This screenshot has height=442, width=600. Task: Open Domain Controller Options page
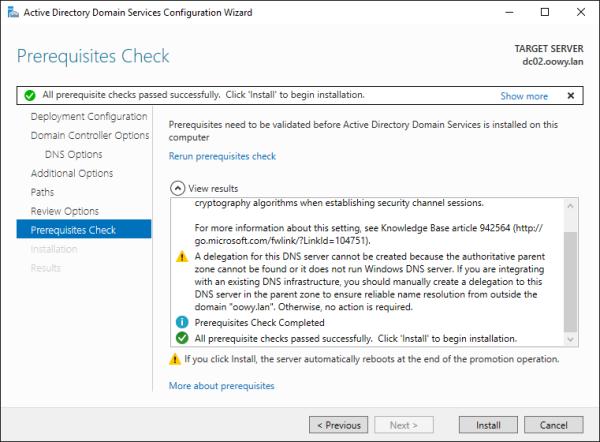click(x=89, y=135)
